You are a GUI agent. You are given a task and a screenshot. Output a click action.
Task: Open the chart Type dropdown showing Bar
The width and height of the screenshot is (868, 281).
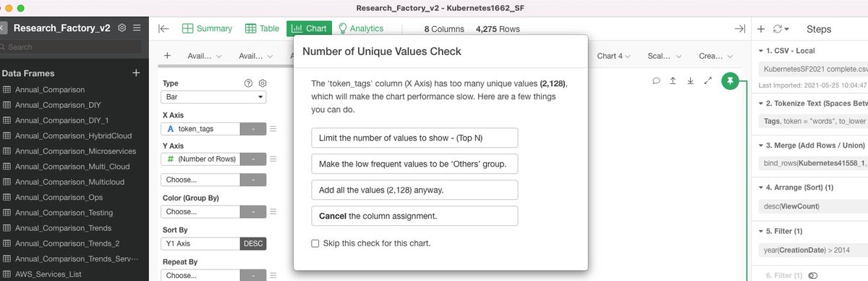(x=213, y=97)
